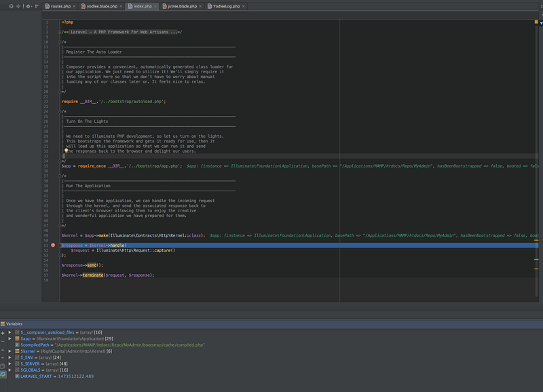Collapse the Turn On The Lights comment
Image resolution: width=543 pixels, height=392 pixels.
pos(60,112)
